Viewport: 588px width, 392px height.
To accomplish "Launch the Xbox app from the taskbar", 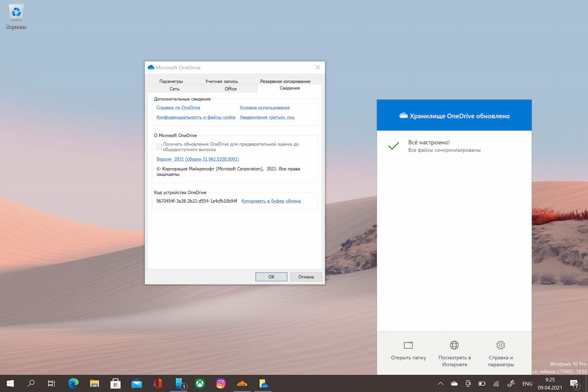I will click(x=200, y=383).
